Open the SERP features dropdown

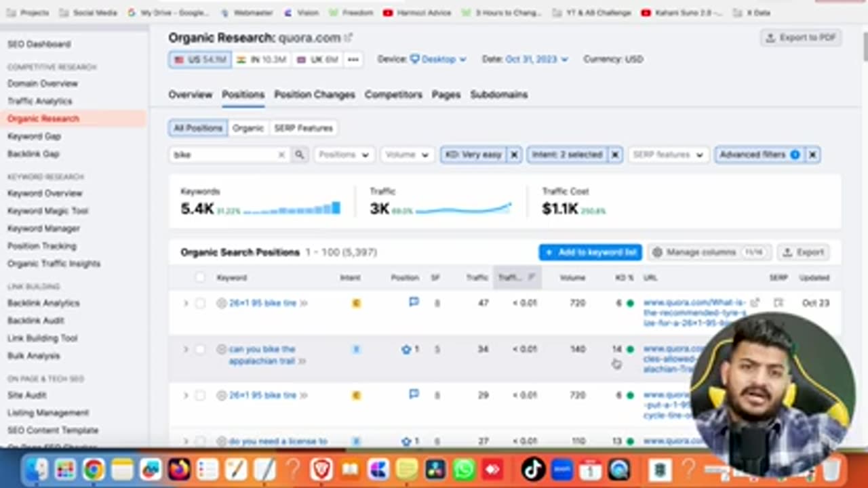(x=669, y=155)
